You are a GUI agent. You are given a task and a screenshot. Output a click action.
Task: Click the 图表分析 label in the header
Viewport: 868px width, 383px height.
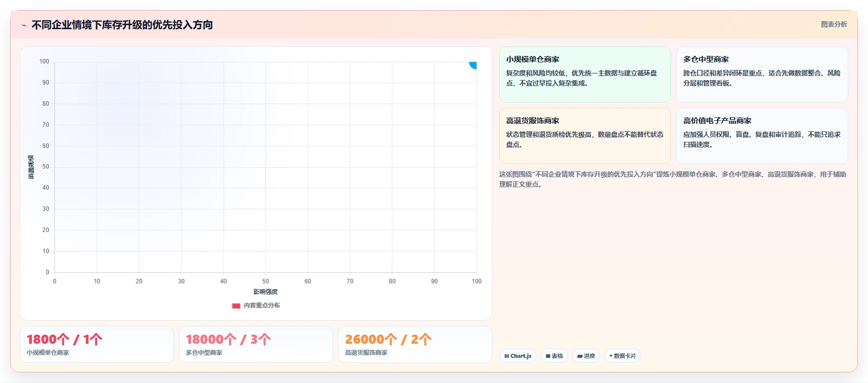click(x=834, y=24)
